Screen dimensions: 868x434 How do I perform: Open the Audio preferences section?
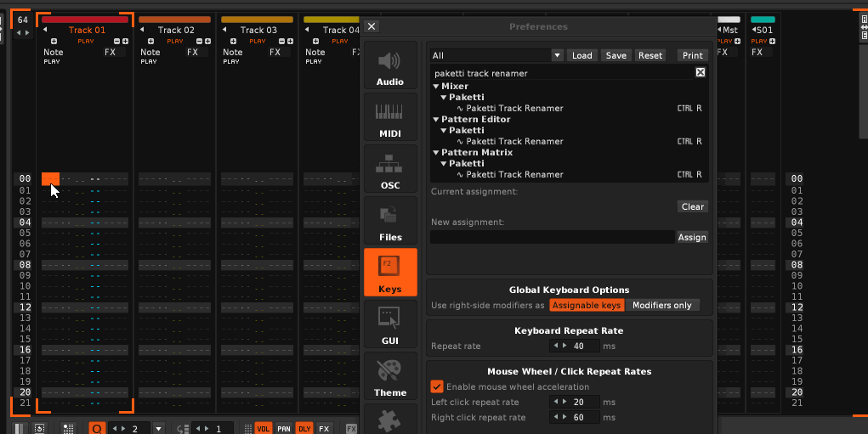click(390, 66)
